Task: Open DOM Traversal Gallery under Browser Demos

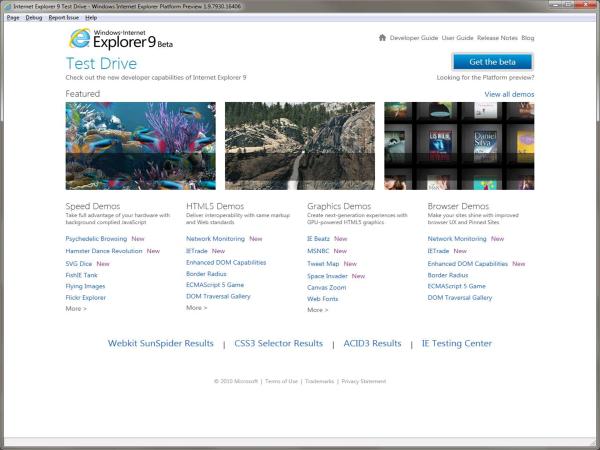Action: (x=460, y=298)
